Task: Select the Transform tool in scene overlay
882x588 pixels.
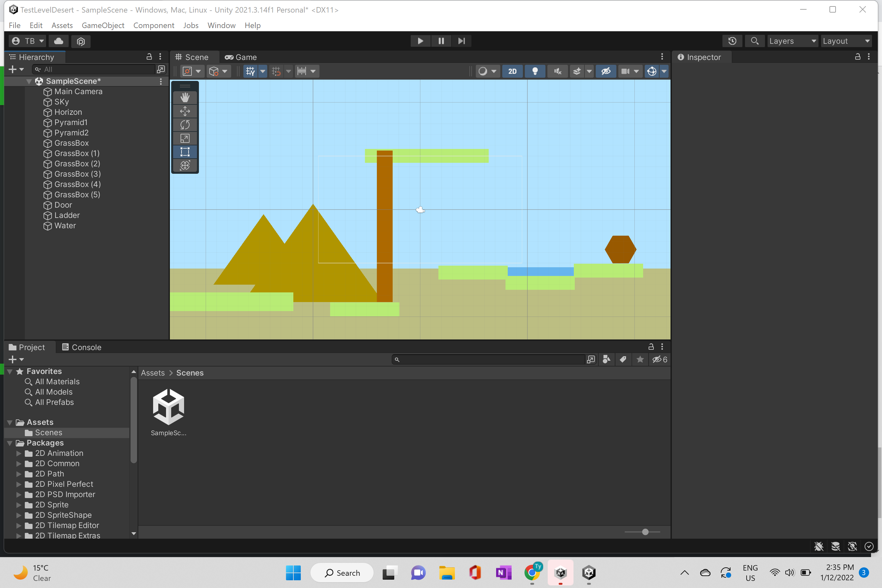Action: click(185, 165)
